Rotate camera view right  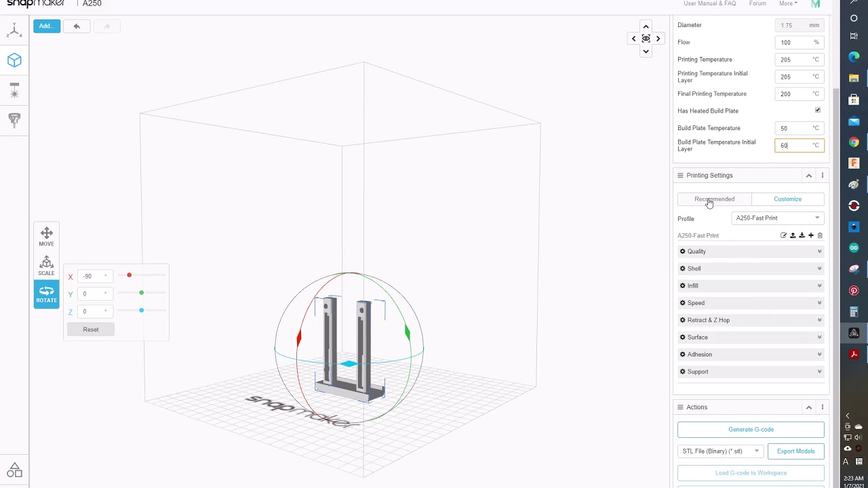click(658, 39)
